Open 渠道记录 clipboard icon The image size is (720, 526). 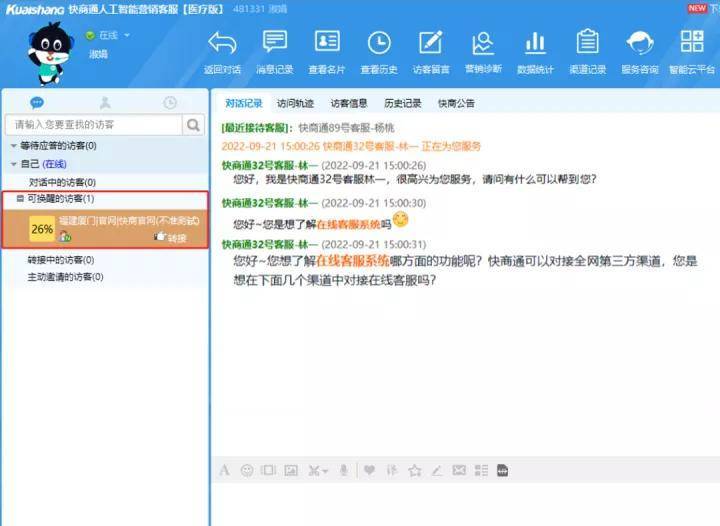(x=588, y=41)
